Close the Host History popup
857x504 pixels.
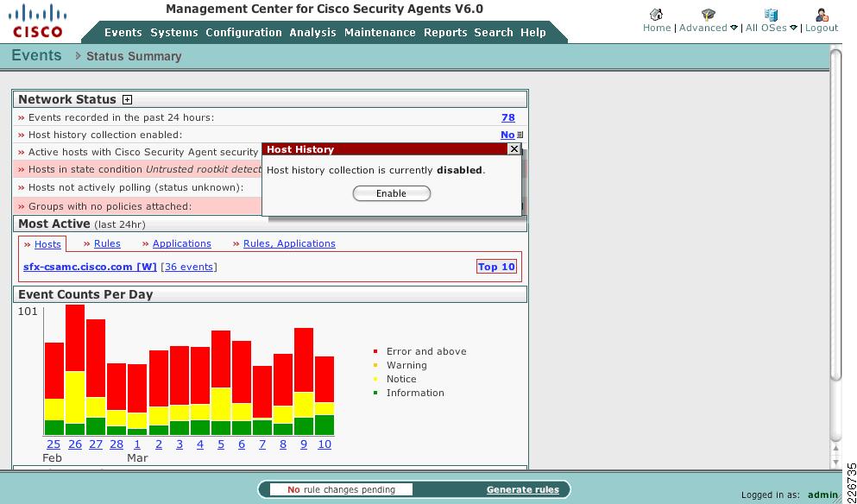pyautogui.click(x=514, y=148)
